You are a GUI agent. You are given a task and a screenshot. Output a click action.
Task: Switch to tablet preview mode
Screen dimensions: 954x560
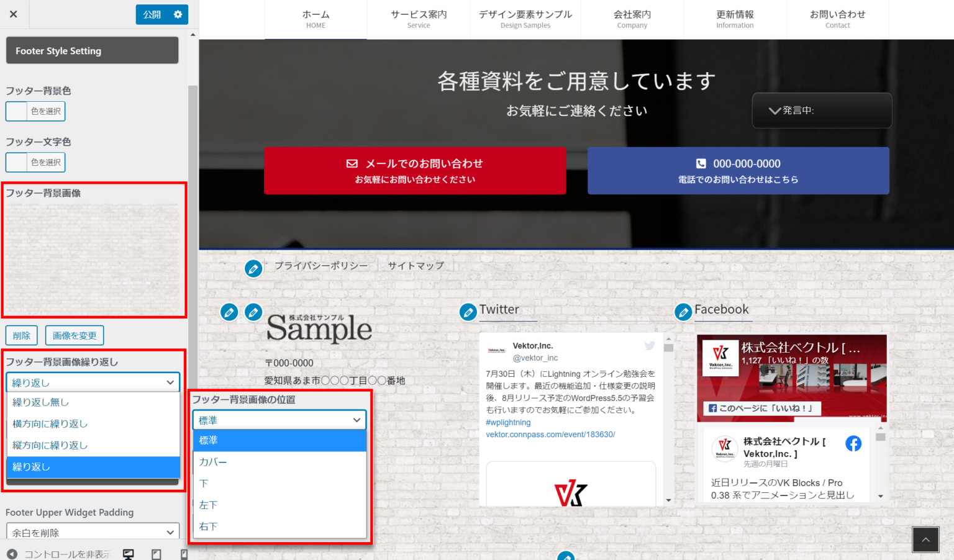[156, 553]
